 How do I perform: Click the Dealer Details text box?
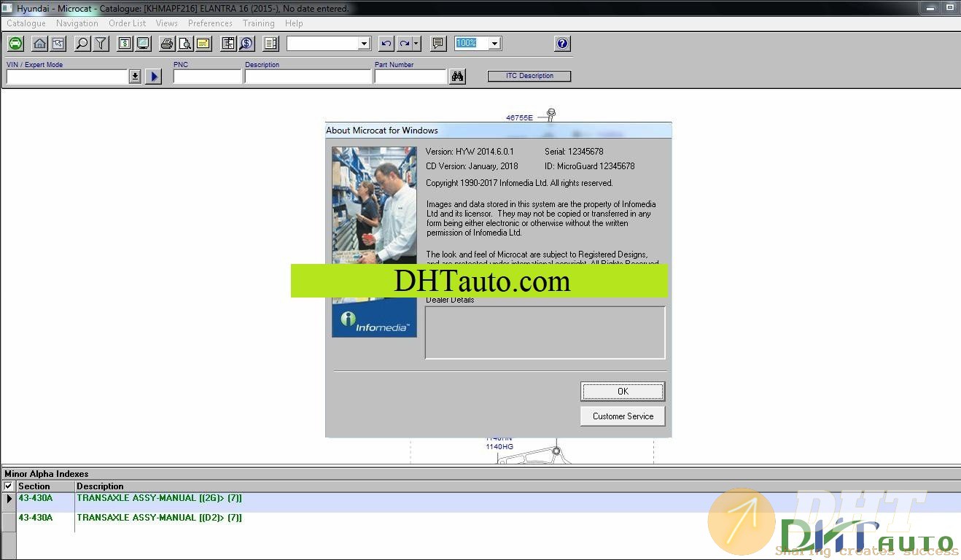[x=545, y=332]
